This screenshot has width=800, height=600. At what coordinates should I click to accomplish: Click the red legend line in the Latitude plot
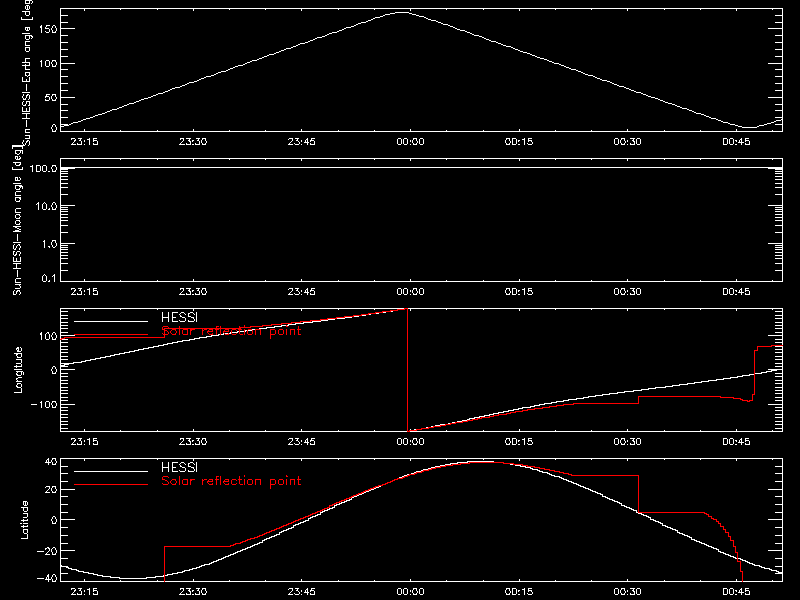coord(111,485)
